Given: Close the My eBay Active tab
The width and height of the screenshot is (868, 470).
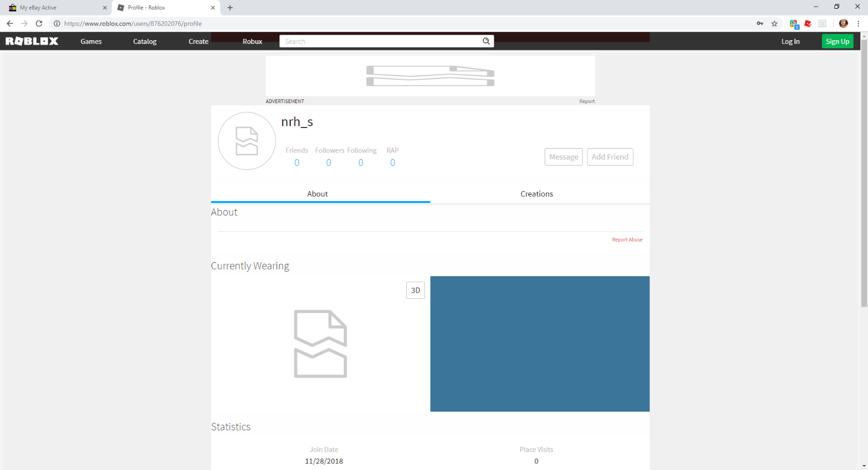Looking at the screenshot, I should [x=105, y=8].
